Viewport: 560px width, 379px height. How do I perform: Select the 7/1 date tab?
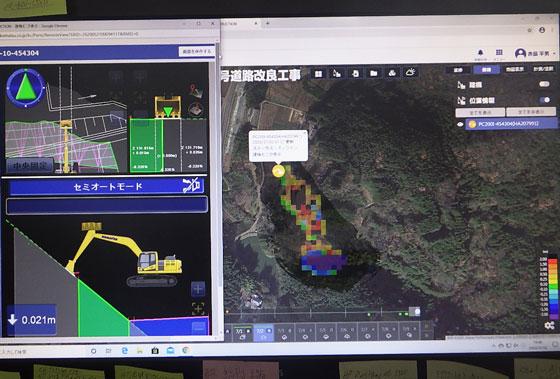point(242,333)
